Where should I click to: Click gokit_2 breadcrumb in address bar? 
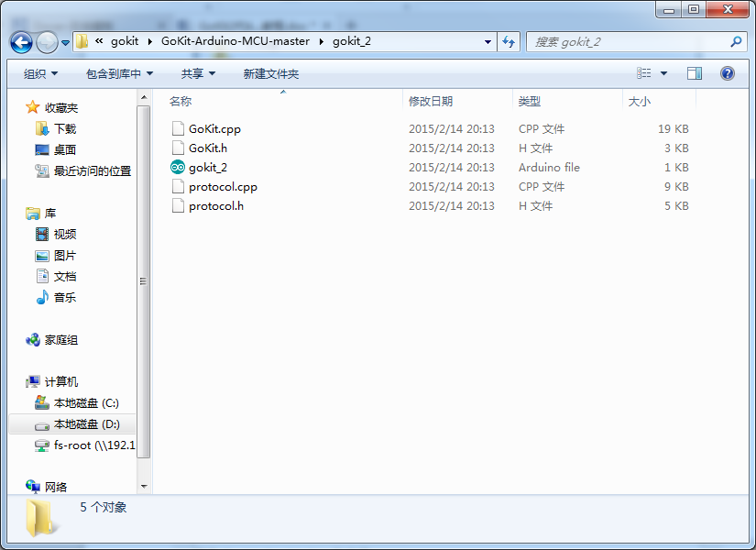click(352, 41)
